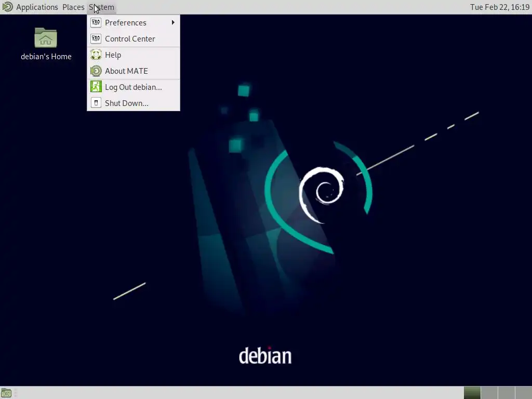Click the Shut Down... menu entry
The height and width of the screenshot is (399, 532).
[x=134, y=103]
